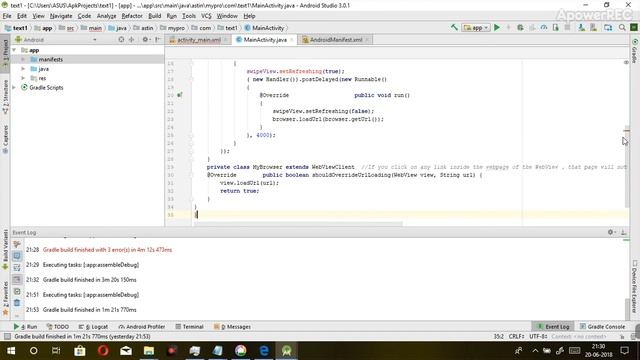
Task: Switch to the activity_main.xml tab
Action: tap(198, 40)
